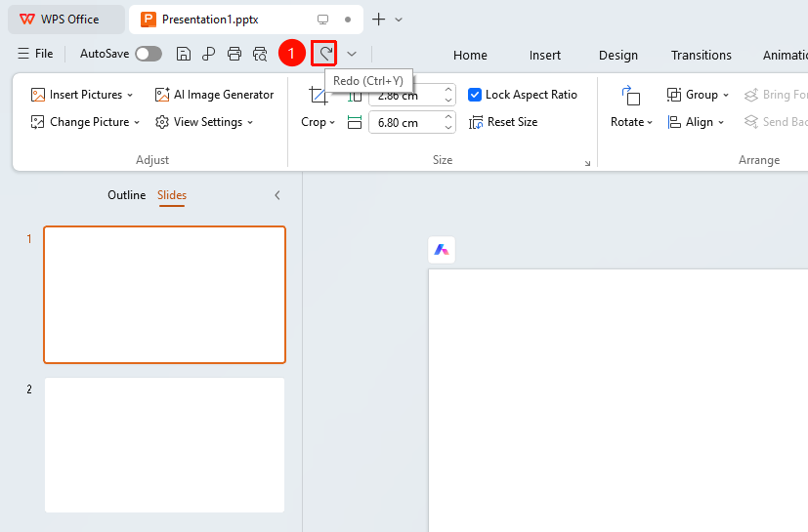Screen dimensions: 808x532
Task: Collapse the slide panel with chevron
Action: tap(277, 195)
